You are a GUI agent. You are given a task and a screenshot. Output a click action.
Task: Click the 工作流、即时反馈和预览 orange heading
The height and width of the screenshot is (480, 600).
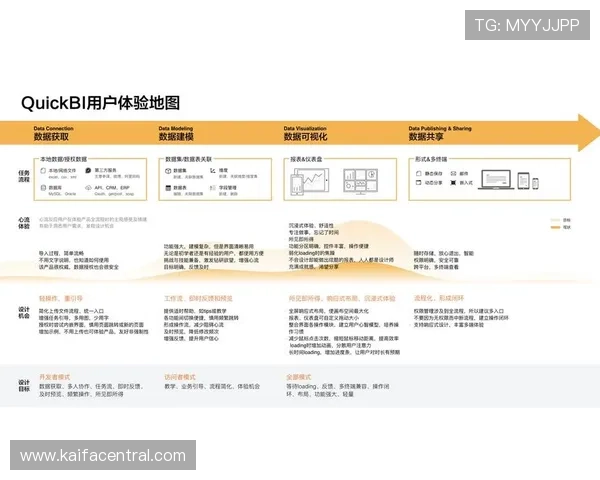point(198,299)
